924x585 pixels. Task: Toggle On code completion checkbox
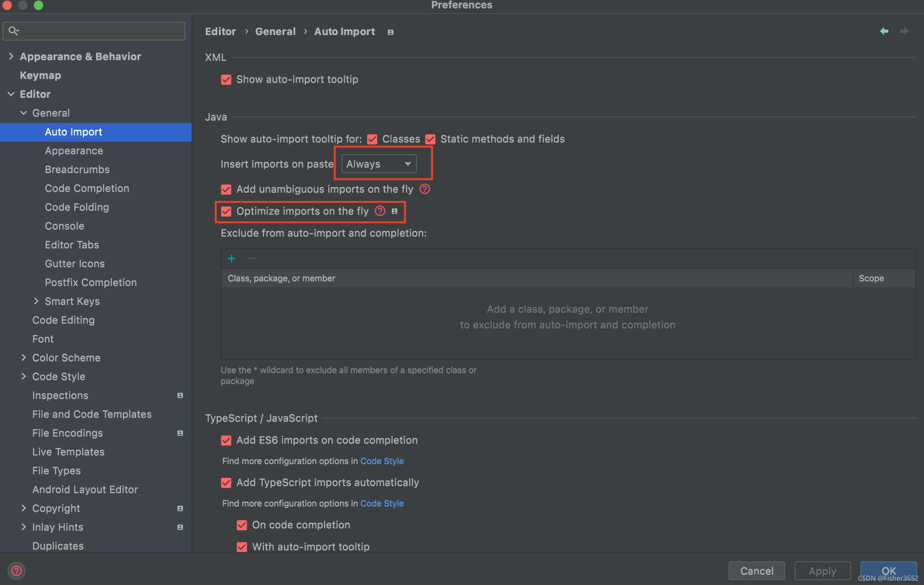[x=242, y=525]
